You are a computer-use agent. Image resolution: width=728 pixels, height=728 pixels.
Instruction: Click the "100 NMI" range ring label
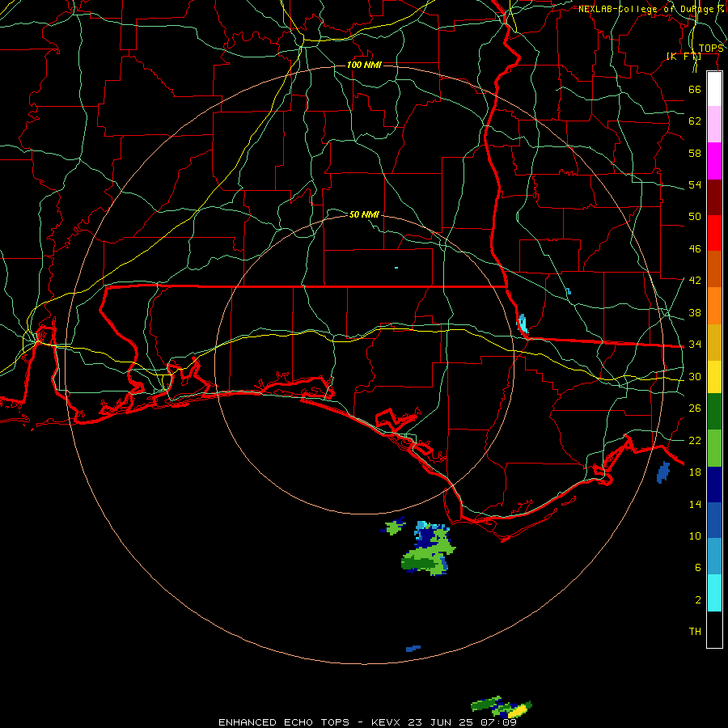coord(364,65)
